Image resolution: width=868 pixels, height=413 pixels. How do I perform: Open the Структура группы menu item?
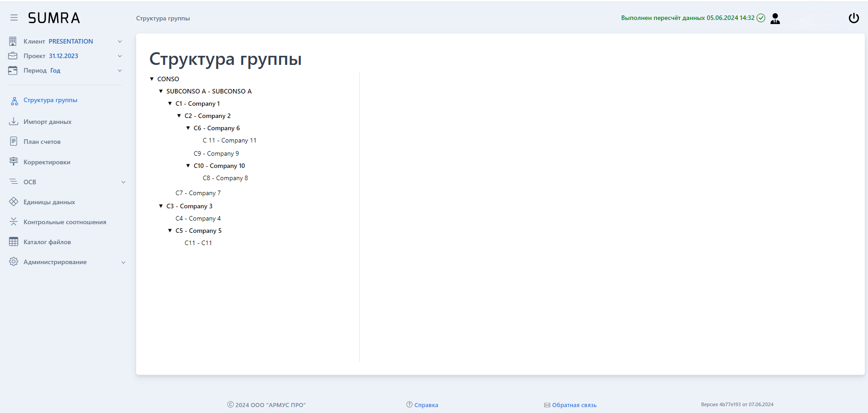50,100
